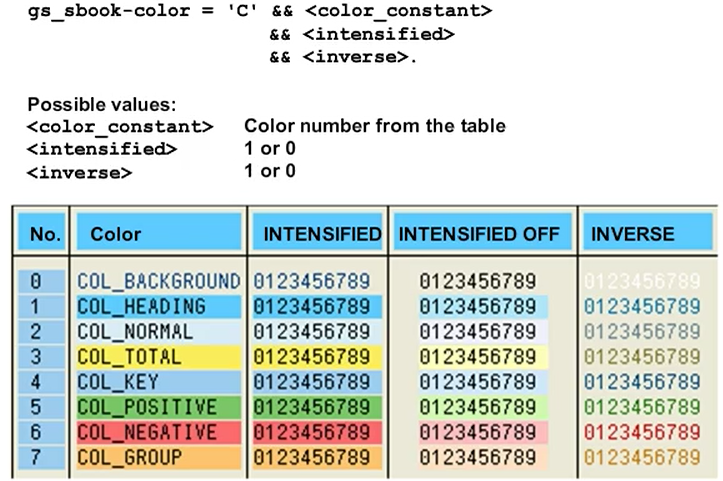Select the INTENSIFIED OFF column header
Screen dimensions: 723x481
(479, 234)
